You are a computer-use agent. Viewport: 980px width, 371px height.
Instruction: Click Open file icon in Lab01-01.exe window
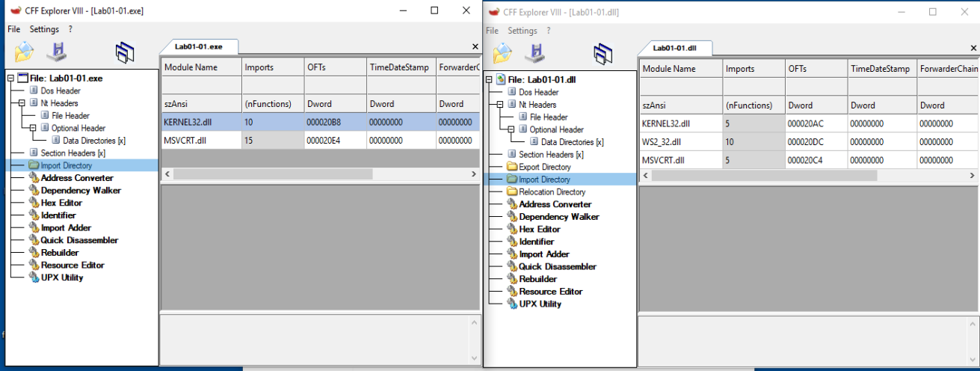click(24, 52)
